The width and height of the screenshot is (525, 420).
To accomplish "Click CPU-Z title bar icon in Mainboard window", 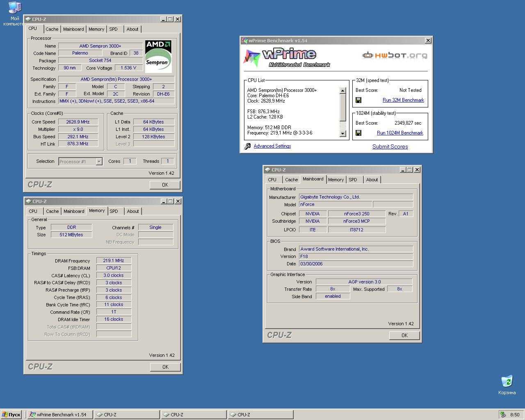I will coord(267,170).
